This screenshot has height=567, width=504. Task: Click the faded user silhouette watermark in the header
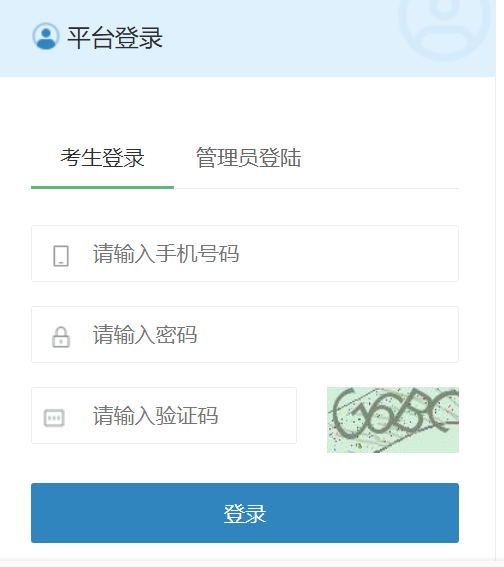[445, 25]
